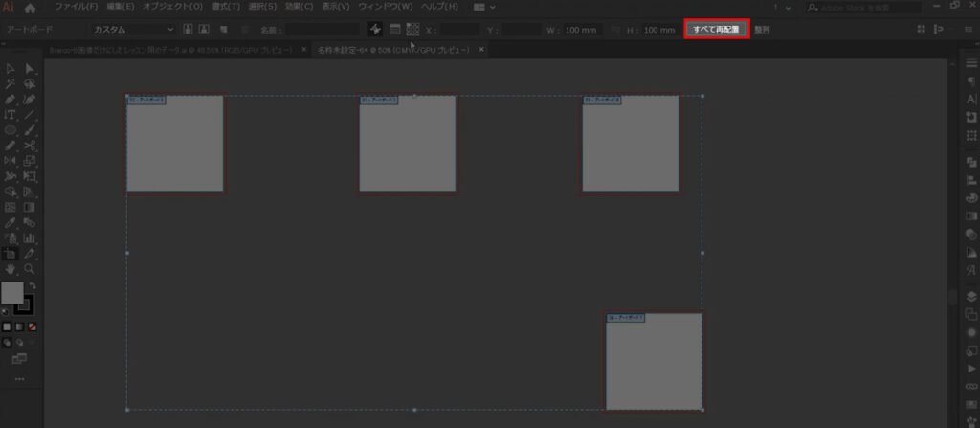
Task: Select the Zoom magnifier tool
Action: 30,269
